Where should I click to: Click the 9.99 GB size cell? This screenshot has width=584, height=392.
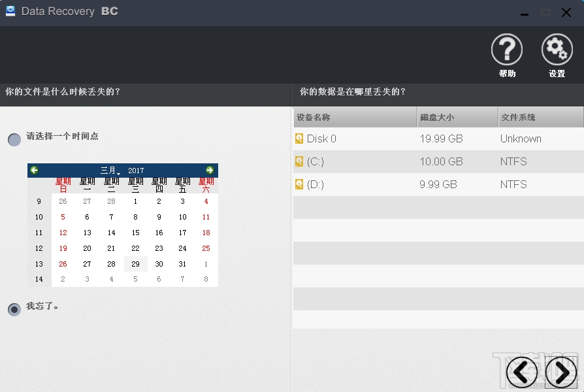pos(438,184)
